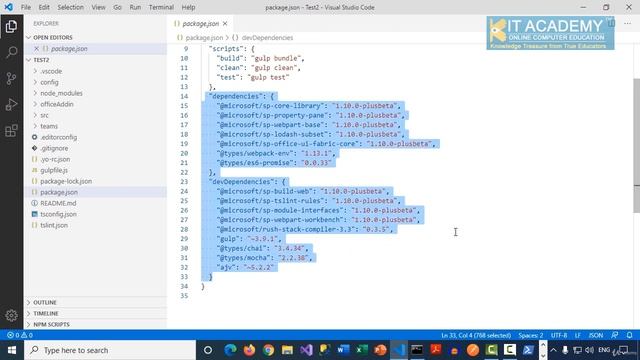Screen dimensions: 640x360
Task: Open notifications bell in status bar
Action: tap(629, 335)
